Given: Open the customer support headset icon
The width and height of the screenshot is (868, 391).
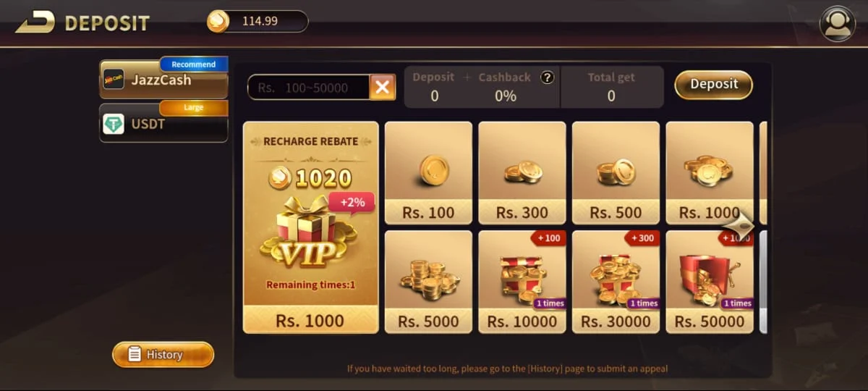Looking at the screenshot, I should 837,23.
